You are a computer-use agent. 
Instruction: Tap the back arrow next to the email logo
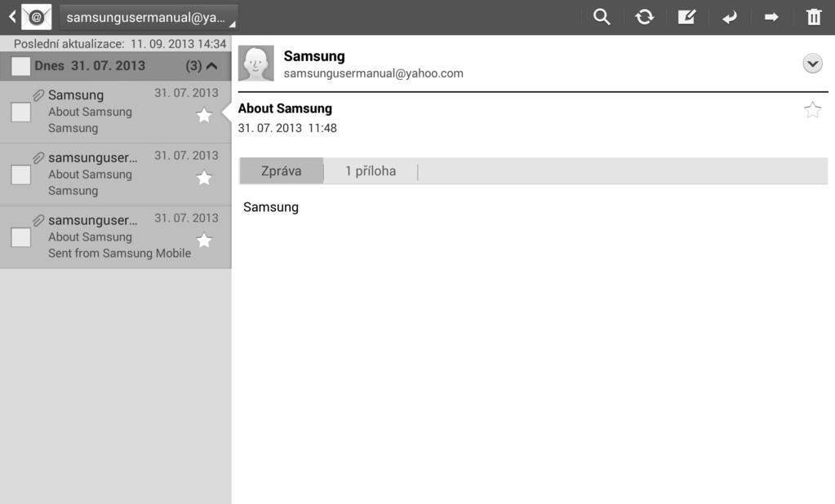11,17
